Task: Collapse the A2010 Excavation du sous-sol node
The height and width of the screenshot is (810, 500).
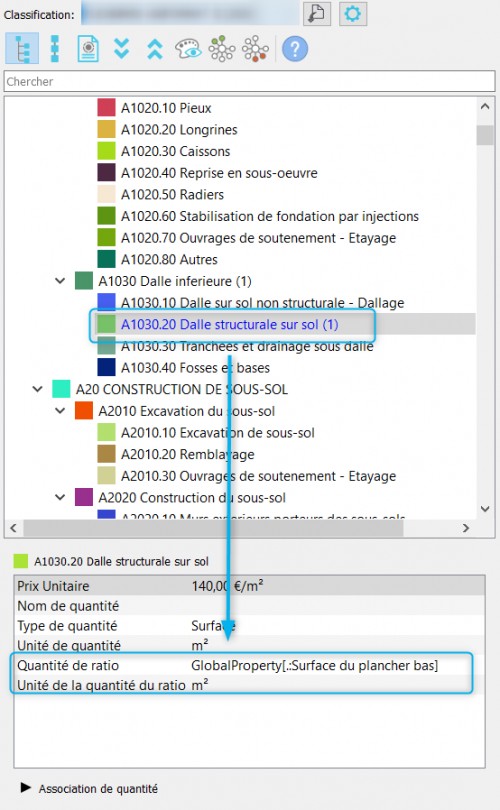Action: tap(60, 411)
